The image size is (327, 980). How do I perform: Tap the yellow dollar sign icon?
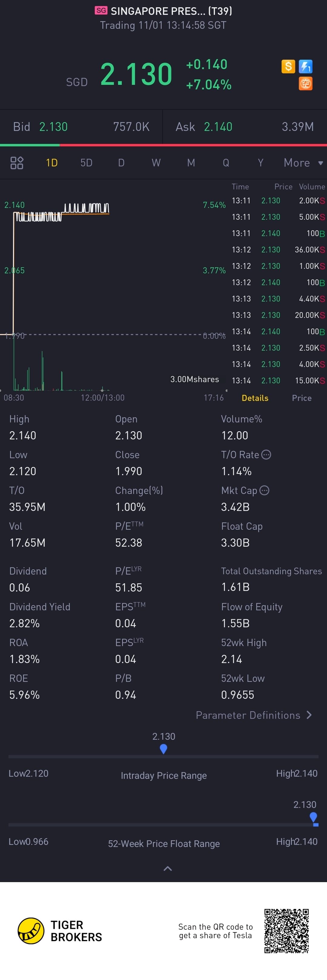[288, 67]
